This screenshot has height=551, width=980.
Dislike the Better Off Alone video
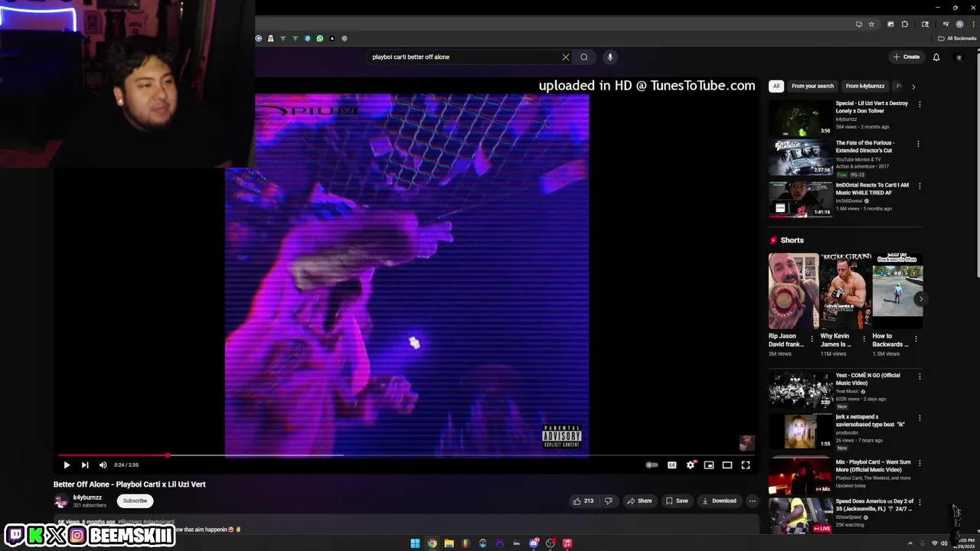click(609, 500)
